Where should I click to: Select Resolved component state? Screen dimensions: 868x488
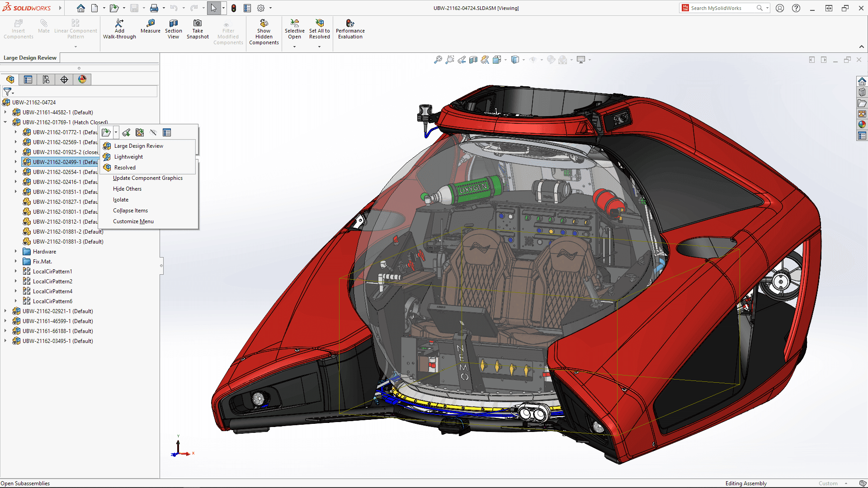coord(124,168)
